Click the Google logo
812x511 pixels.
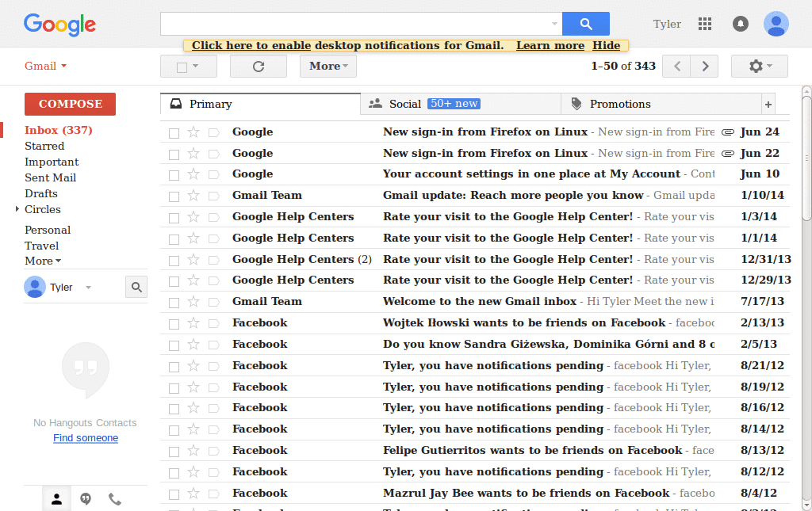point(59,25)
